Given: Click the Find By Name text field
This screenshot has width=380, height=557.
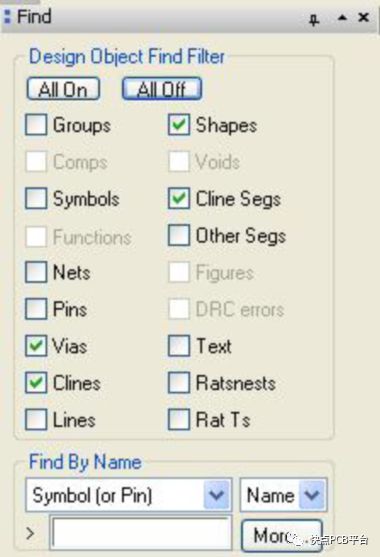Looking at the screenshot, I should [x=141, y=534].
